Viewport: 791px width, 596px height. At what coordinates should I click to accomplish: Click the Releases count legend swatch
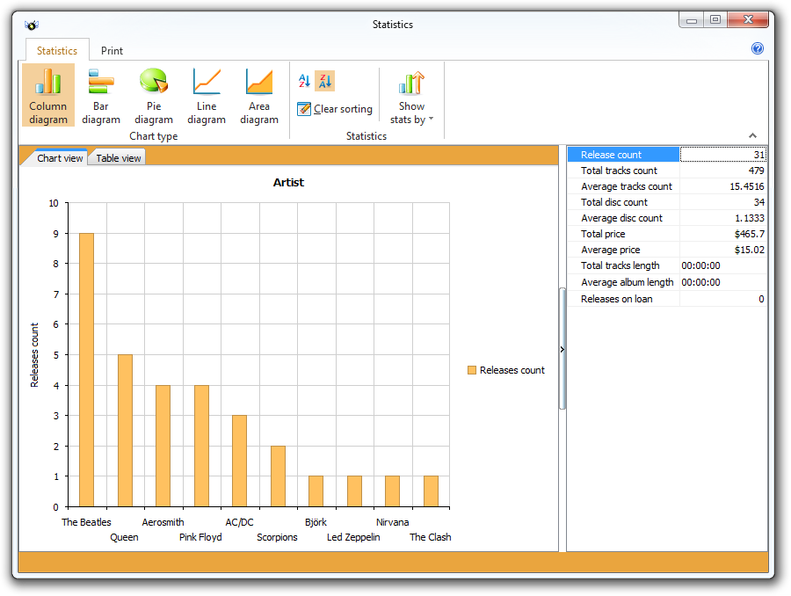472,370
